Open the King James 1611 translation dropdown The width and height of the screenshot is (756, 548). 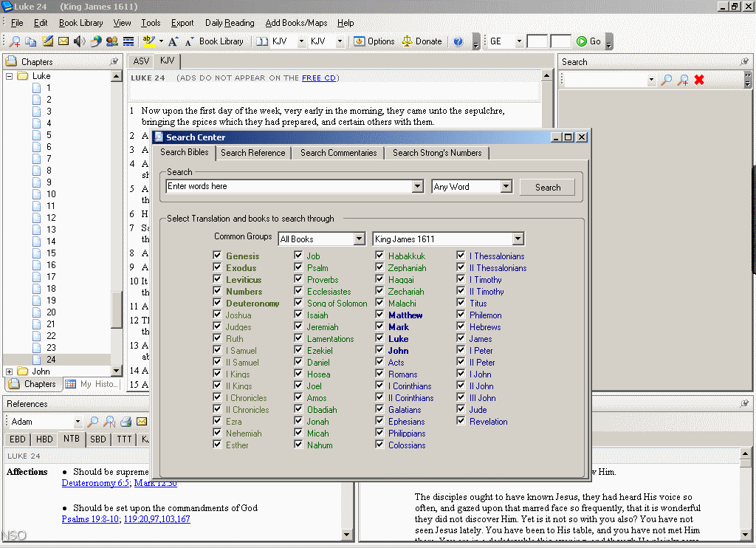[x=518, y=239]
